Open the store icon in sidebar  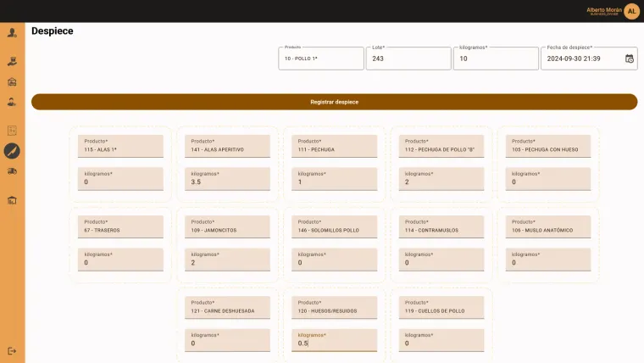[12, 81]
